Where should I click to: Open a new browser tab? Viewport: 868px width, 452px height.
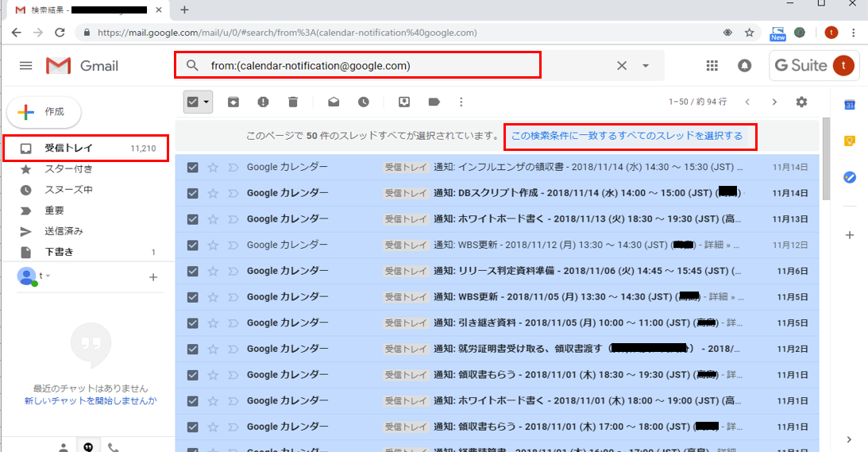[x=184, y=10]
